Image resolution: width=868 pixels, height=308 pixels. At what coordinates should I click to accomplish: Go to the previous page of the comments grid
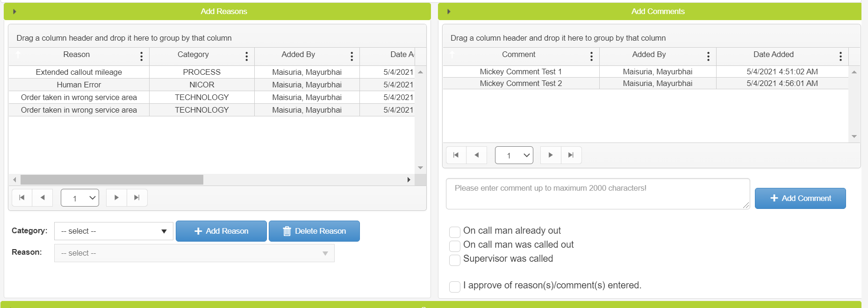click(x=476, y=155)
